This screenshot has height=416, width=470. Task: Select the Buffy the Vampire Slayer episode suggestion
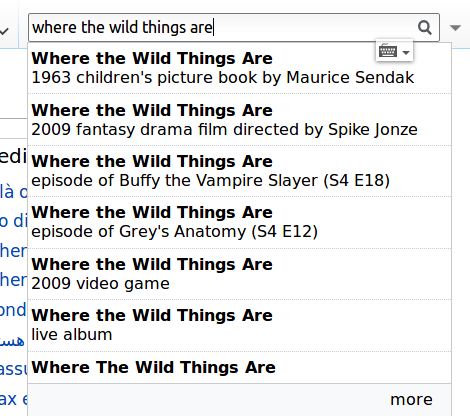[239, 171]
